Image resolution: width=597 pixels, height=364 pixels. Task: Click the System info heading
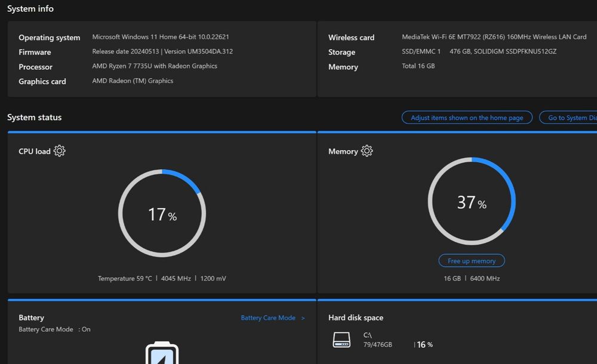pyautogui.click(x=30, y=8)
